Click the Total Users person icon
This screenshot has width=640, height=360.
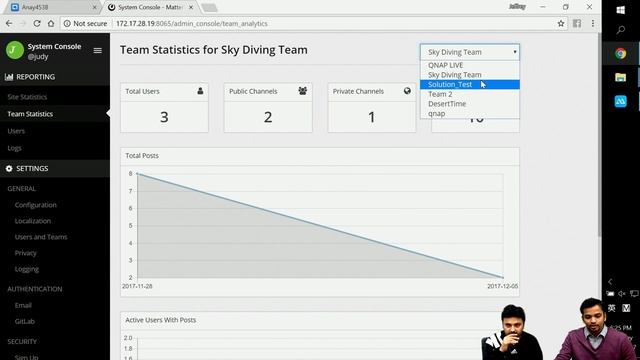(x=200, y=91)
